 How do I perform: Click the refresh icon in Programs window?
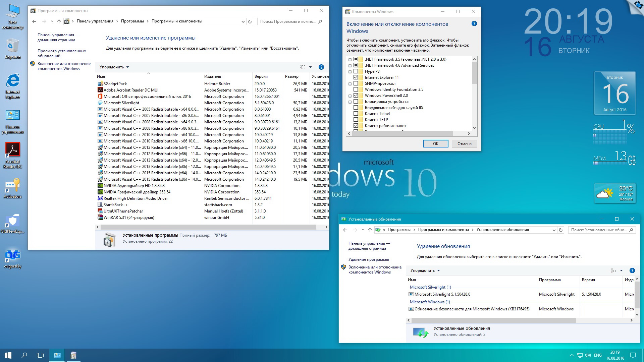click(x=250, y=21)
